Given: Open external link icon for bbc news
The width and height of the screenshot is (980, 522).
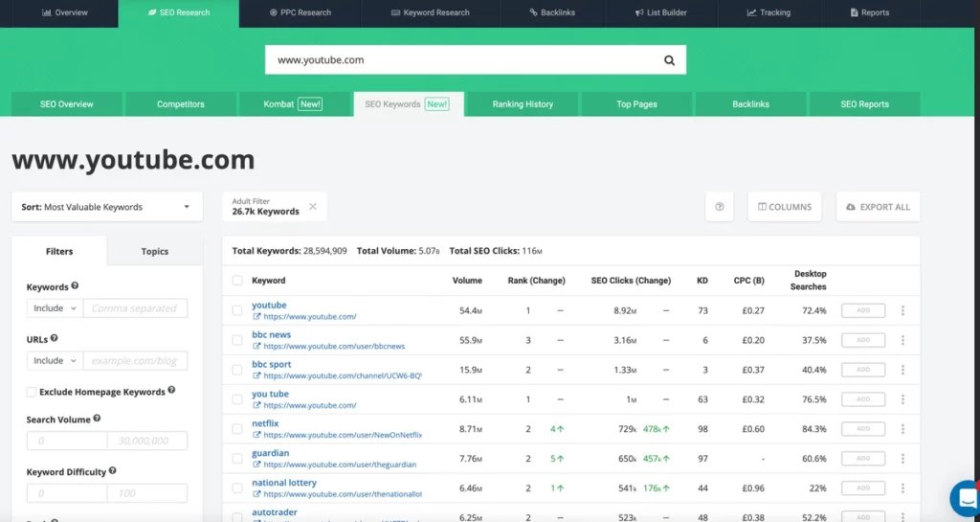Looking at the screenshot, I should click(256, 347).
